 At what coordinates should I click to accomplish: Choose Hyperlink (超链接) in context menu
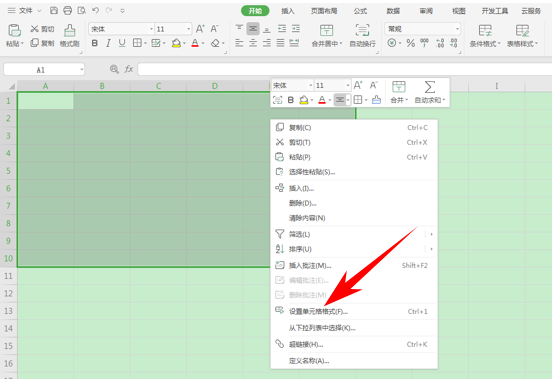coord(354,344)
